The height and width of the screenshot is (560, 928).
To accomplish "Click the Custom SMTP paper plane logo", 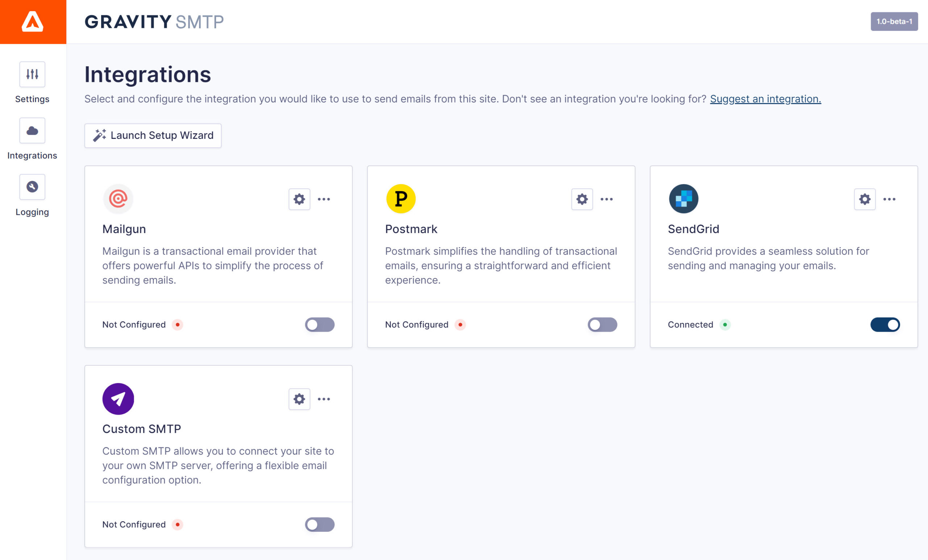I will coord(118,399).
